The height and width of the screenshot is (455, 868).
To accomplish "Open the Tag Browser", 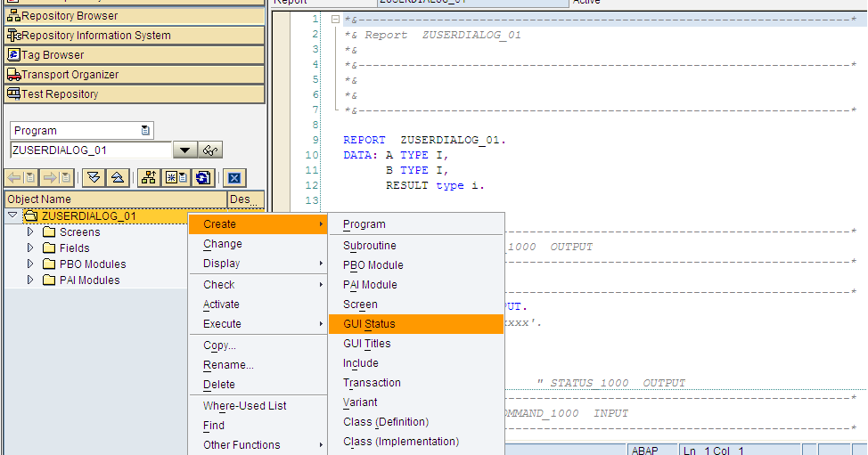I will coord(135,54).
